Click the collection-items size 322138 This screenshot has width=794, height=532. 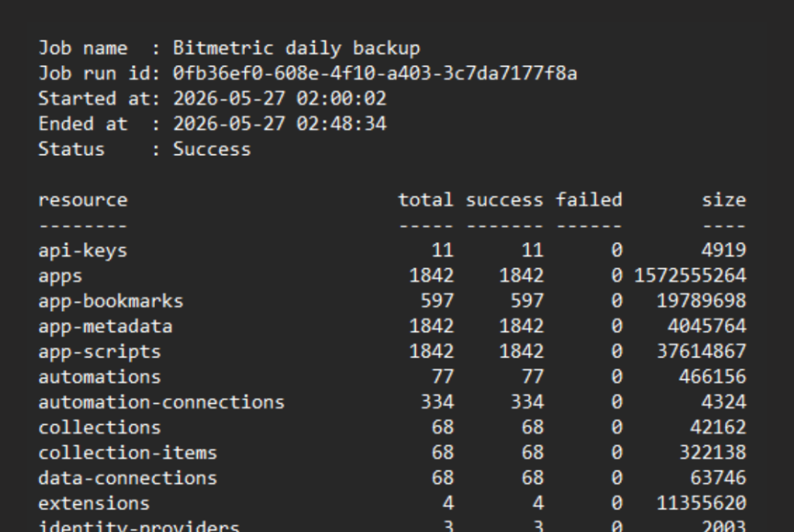point(713,454)
